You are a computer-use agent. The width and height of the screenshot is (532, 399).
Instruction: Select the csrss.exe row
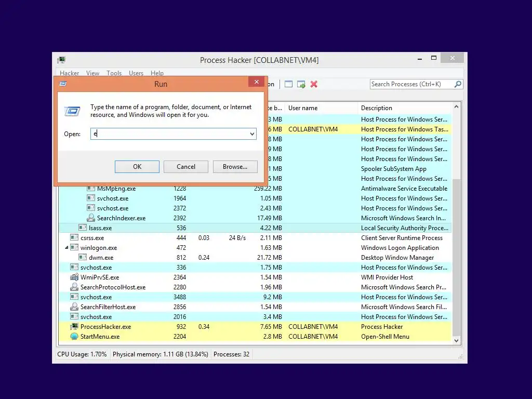(x=255, y=237)
